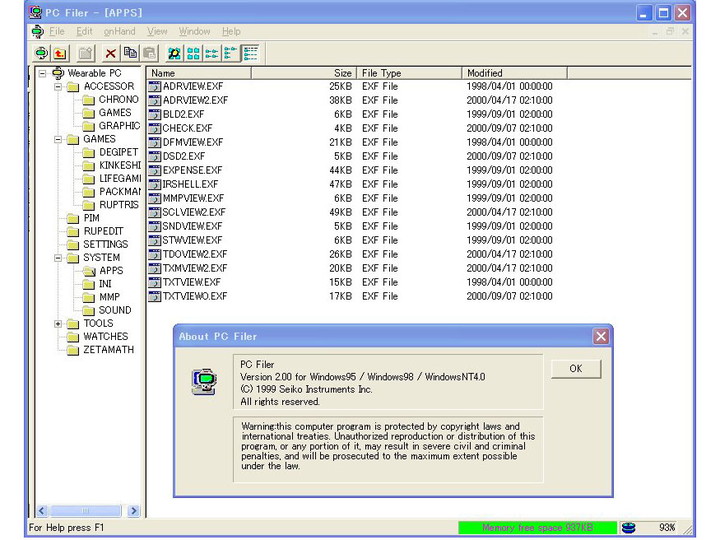Screen dimensions: 720x540
Task: Switch to Small Icons view
Action: tap(212, 53)
